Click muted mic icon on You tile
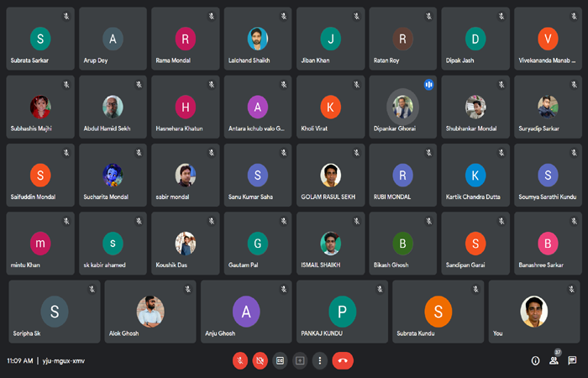588x378 pixels. point(571,289)
